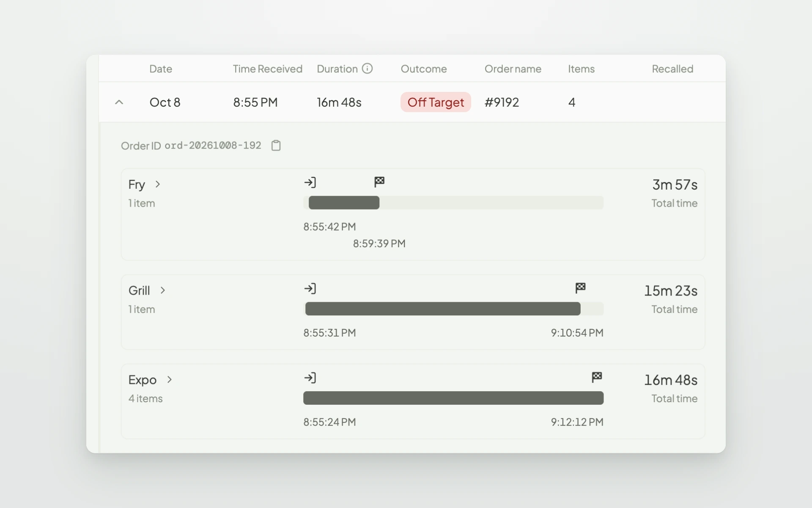Expand the Fry station details chevron

pyautogui.click(x=158, y=184)
